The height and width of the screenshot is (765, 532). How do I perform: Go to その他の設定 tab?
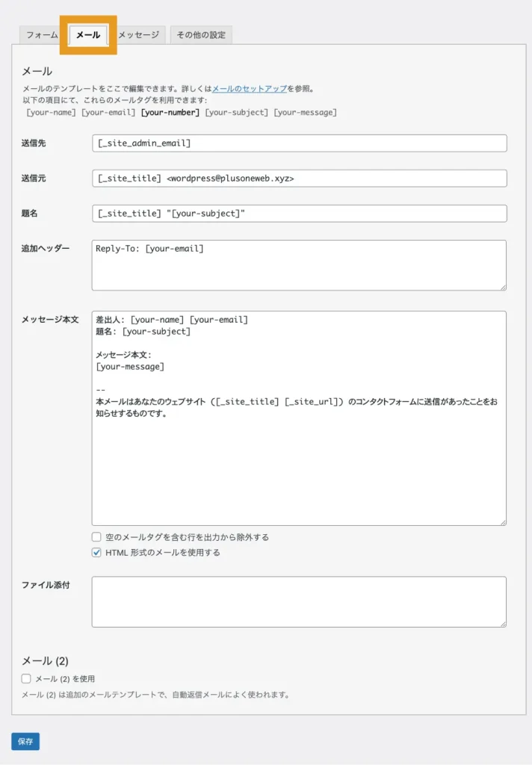(201, 35)
